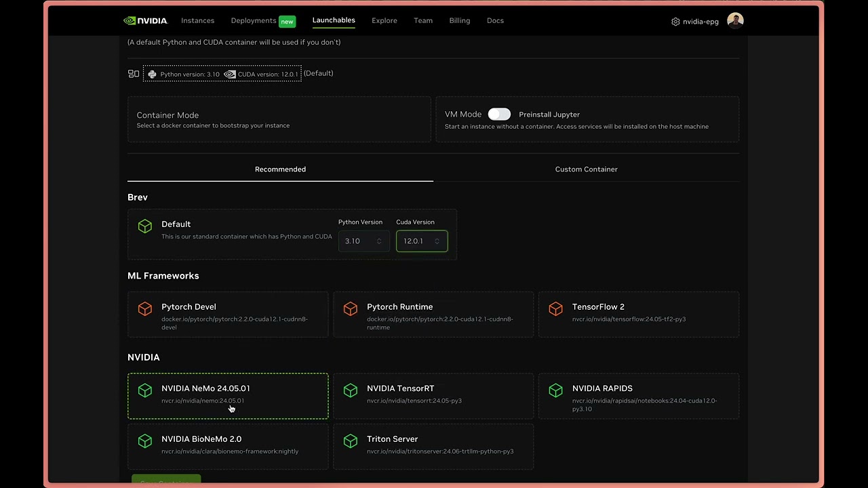The height and width of the screenshot is (488, 868).
Task: Select the NVIDIA TensorRT container
Action: click(x=433, y=396)
